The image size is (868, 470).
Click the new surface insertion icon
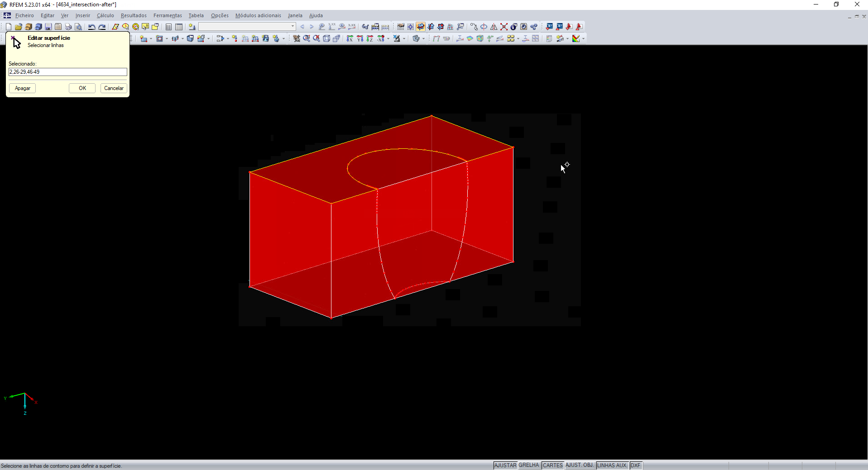coord(144,38)
